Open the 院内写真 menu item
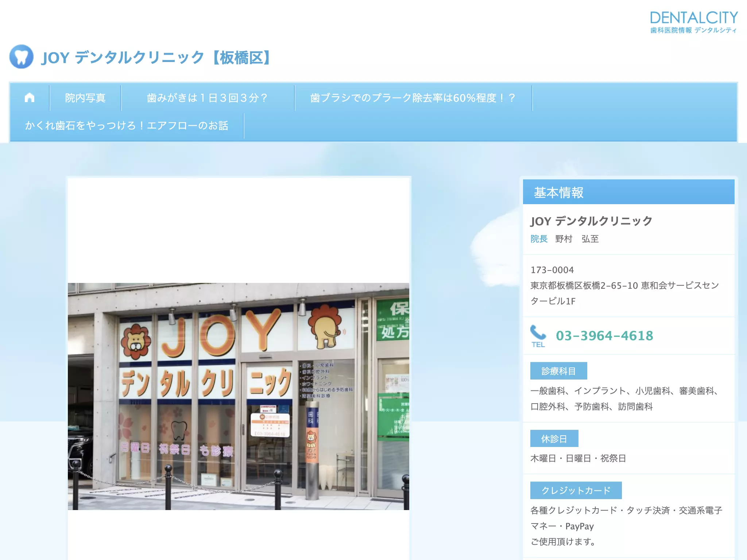 click(x=85, y=98)
